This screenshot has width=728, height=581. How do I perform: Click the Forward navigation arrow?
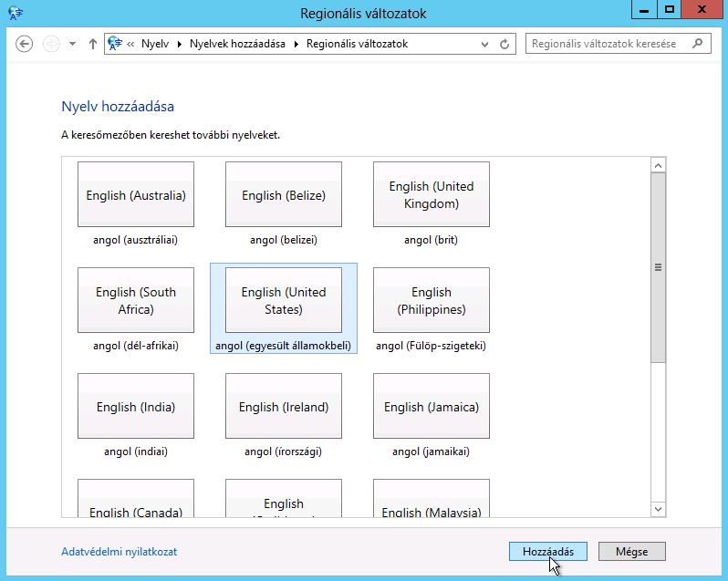[51, 44]
